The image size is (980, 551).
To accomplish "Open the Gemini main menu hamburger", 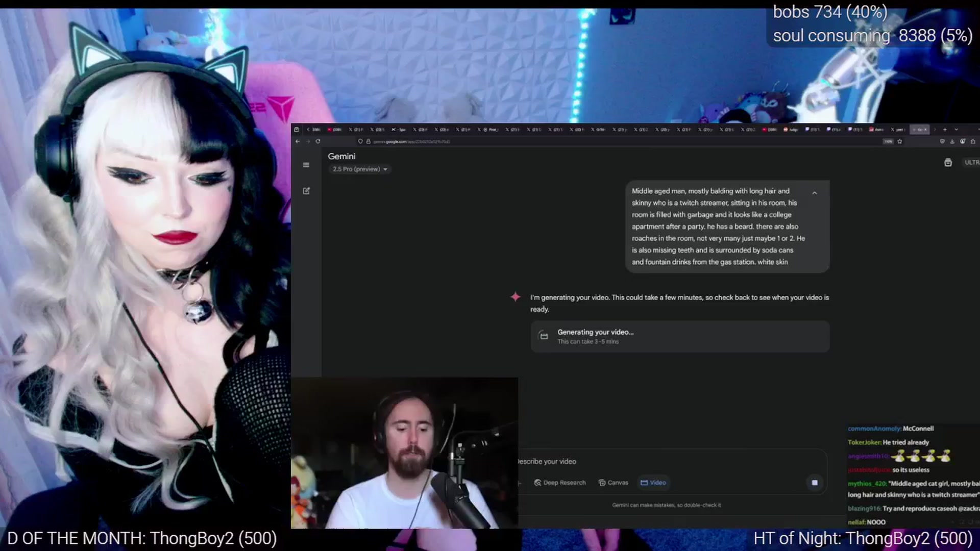I will (x=306, y=165).
